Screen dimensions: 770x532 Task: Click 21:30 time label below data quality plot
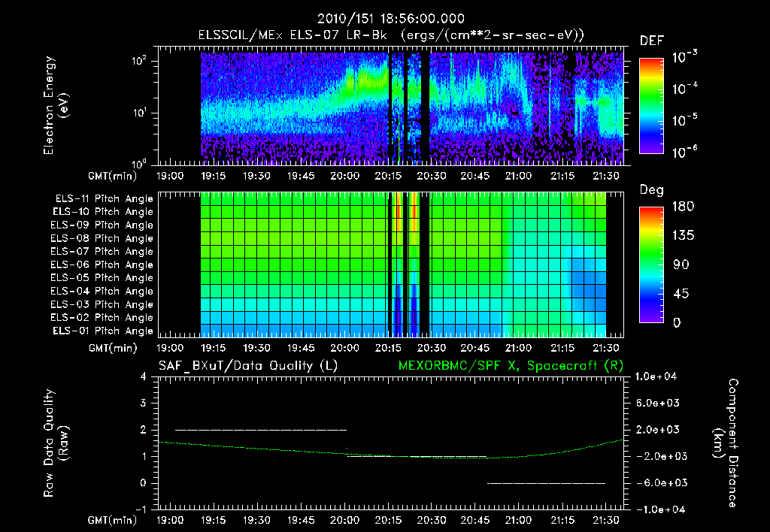(x=605, y=520)
